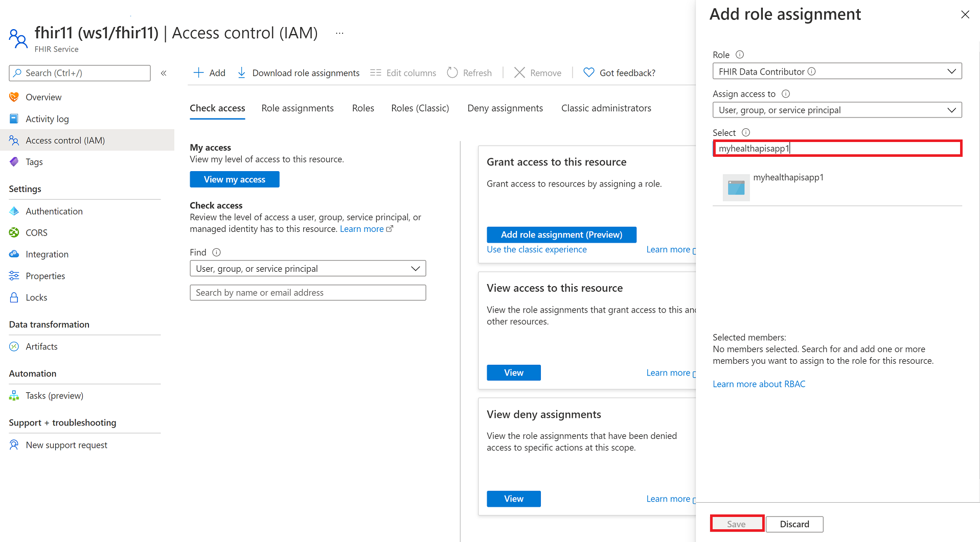Open Learn more about RBAC link
Viewport: 980px width, 542px height.
pyautogui.click(x=759, y=384)
